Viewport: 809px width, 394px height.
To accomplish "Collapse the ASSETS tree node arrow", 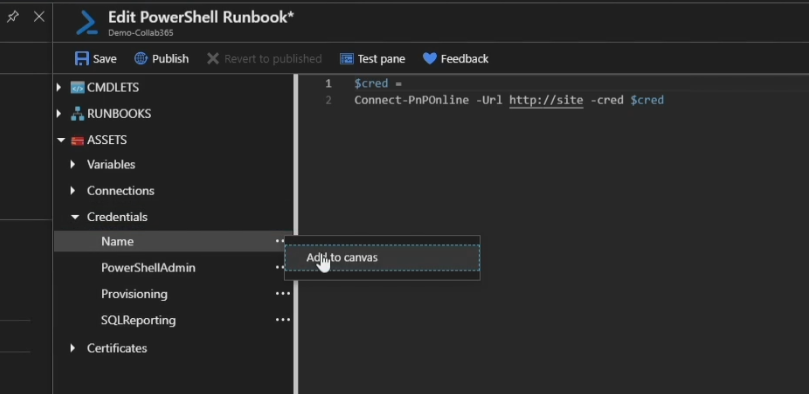I will [61, 140].
